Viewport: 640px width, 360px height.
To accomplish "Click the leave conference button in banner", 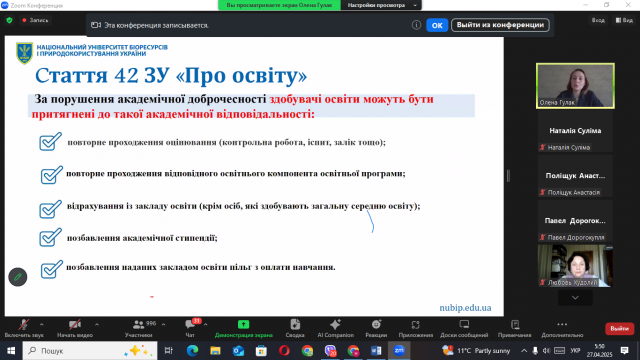I will point(500,25).
